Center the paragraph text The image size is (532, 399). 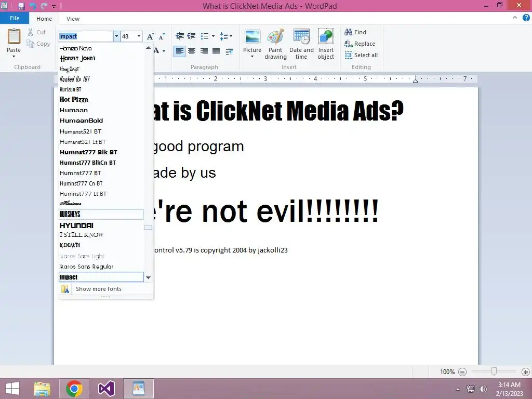[192, 51]
